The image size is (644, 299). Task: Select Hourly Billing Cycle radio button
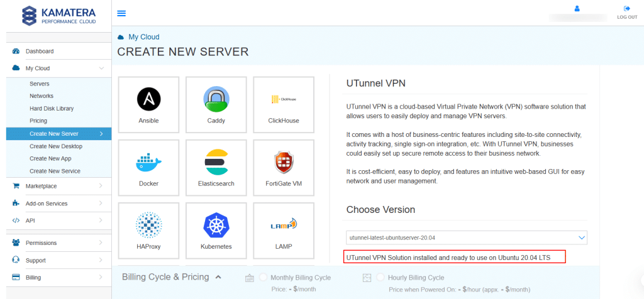click(x=380, y=278)
